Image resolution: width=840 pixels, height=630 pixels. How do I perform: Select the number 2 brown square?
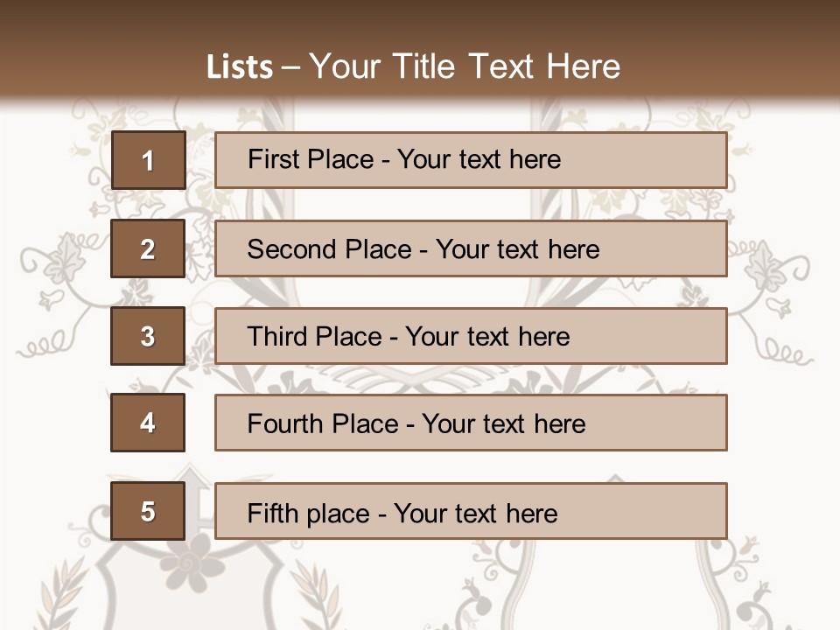coord(148,248)
